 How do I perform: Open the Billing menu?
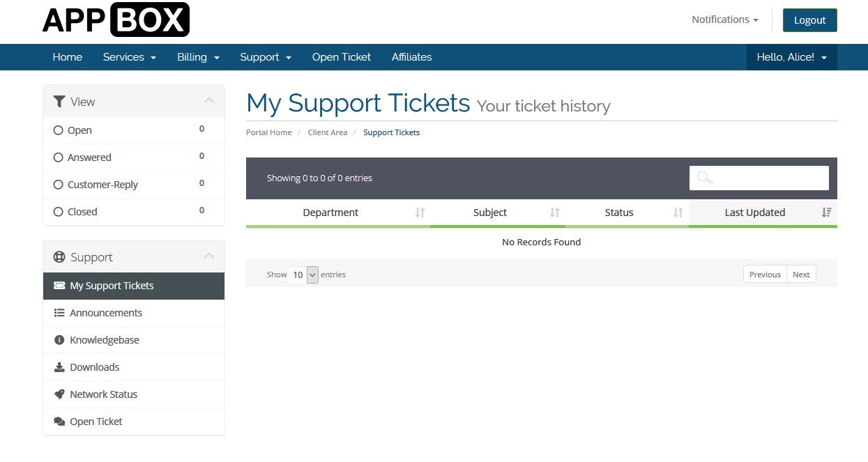click(199, 57)
